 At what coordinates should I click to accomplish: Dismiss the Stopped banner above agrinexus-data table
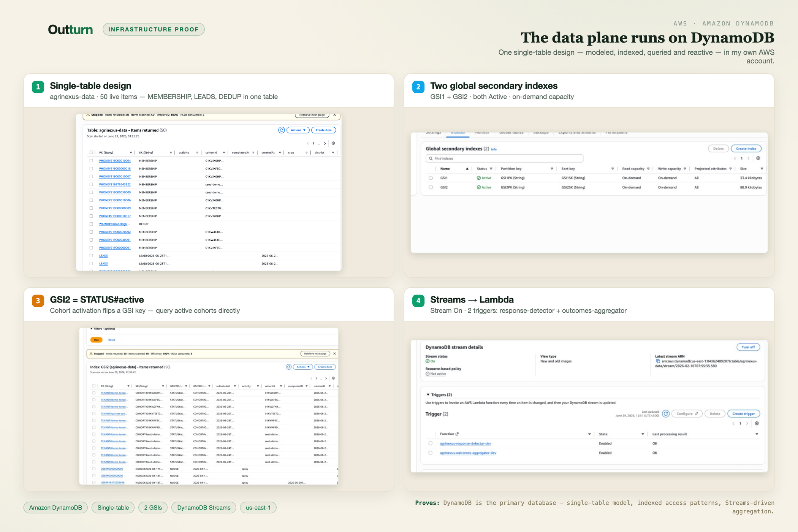point(334,115)
